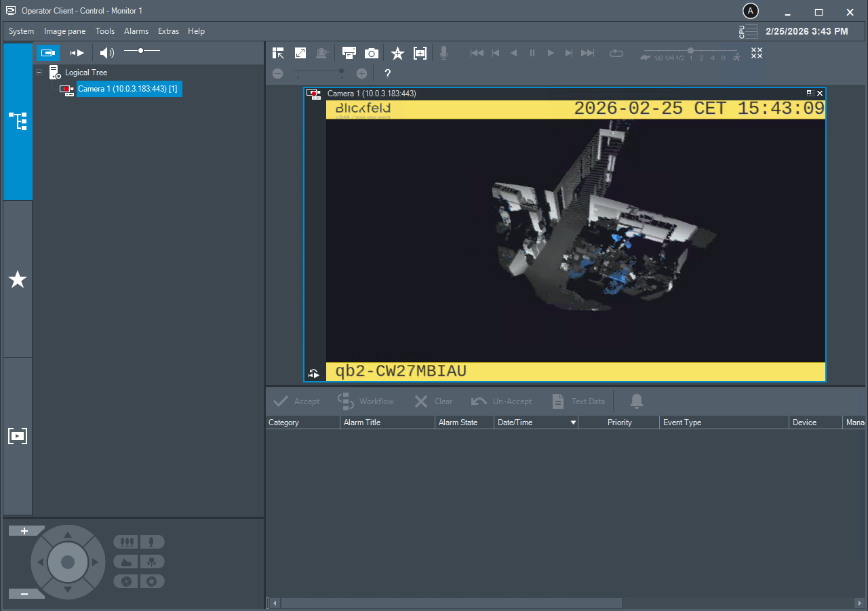
Task: Click the fullscreen expand-arrows toolbar icon
Action: (300, 53)
